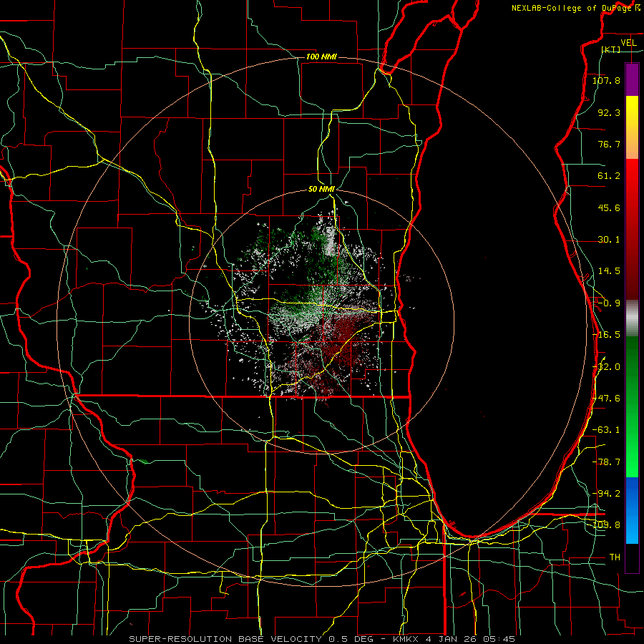Select the 107.8 scale value
Image resolution: width=644 pixels, height=644 pixels.
[x=606, y=80]
